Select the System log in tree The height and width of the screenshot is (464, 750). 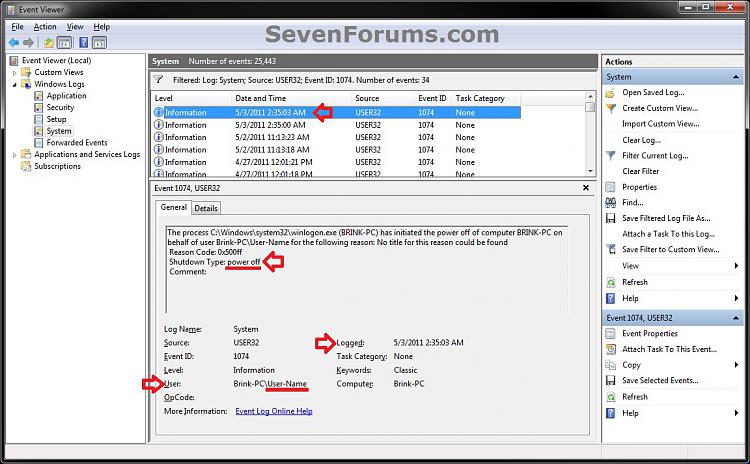point(59,131)
